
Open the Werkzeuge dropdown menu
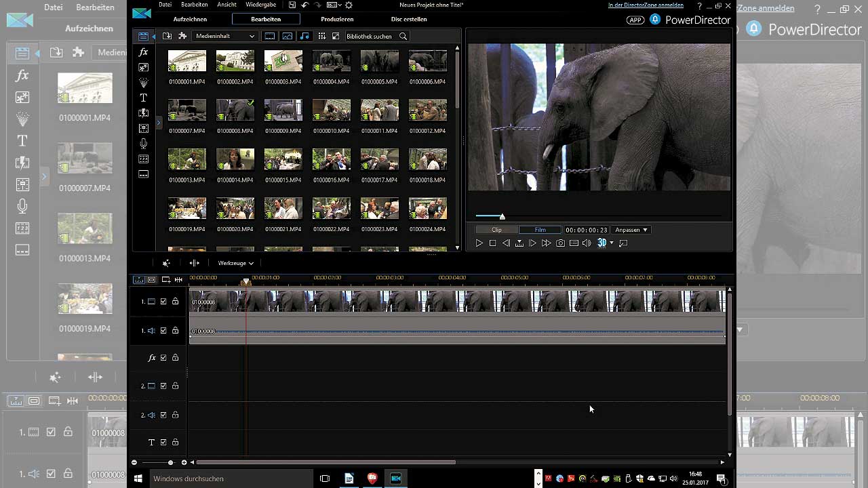coord(235,263)
